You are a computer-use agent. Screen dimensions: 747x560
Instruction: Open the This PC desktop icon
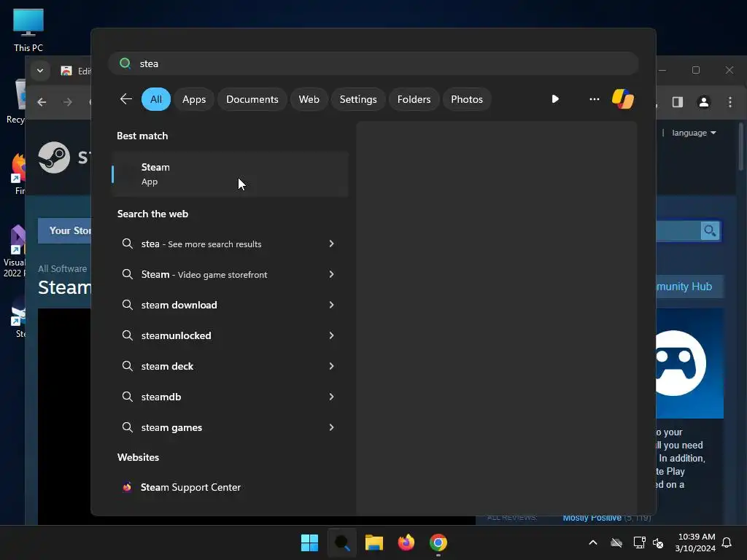tap(28, 30)
